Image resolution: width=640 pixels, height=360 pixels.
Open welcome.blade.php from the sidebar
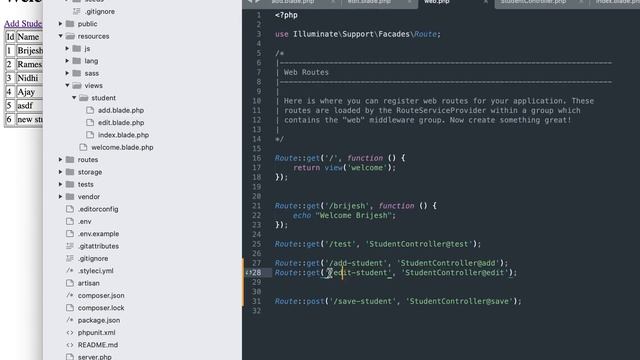[x=122, y=147]
